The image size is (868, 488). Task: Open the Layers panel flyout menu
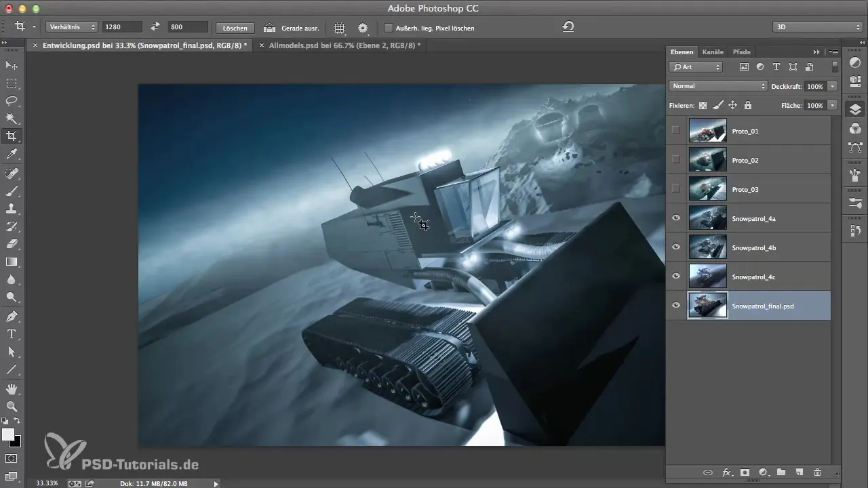pyautogui.click(x=834, y=52)
